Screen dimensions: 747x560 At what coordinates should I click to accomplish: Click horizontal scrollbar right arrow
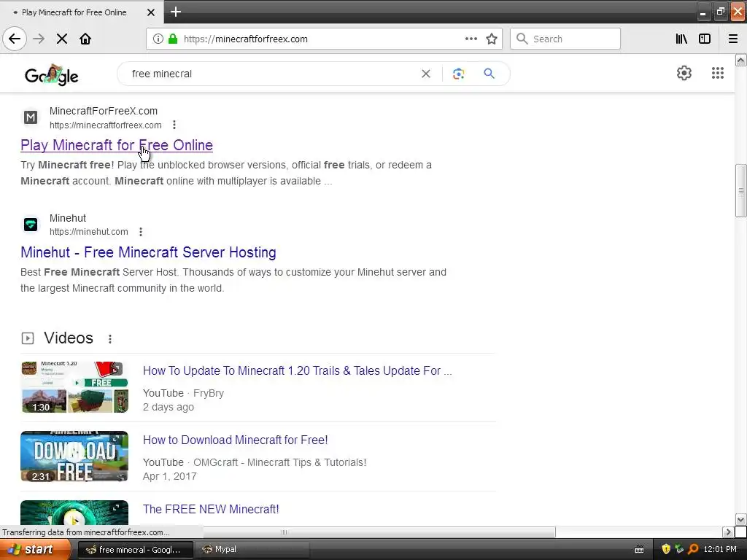click(x=728, y=532)
